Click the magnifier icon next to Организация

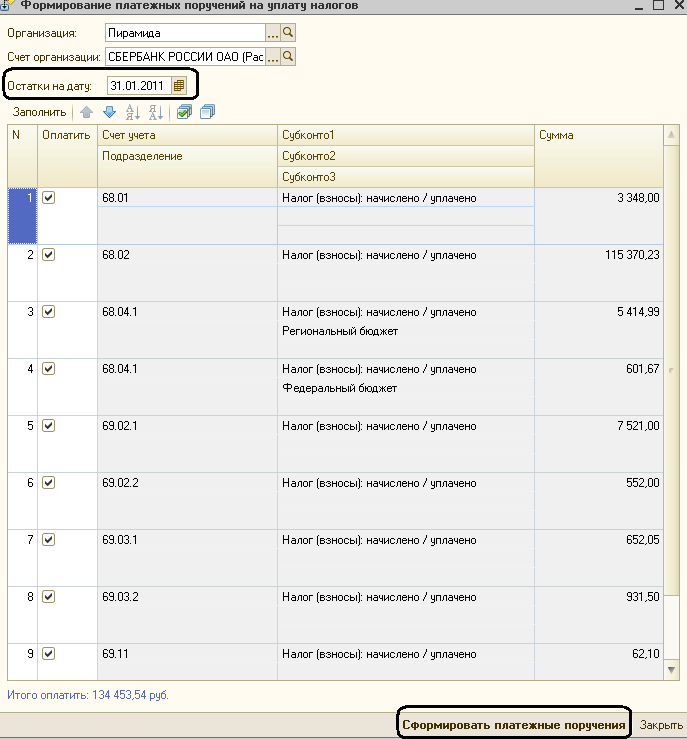point(288,33)
